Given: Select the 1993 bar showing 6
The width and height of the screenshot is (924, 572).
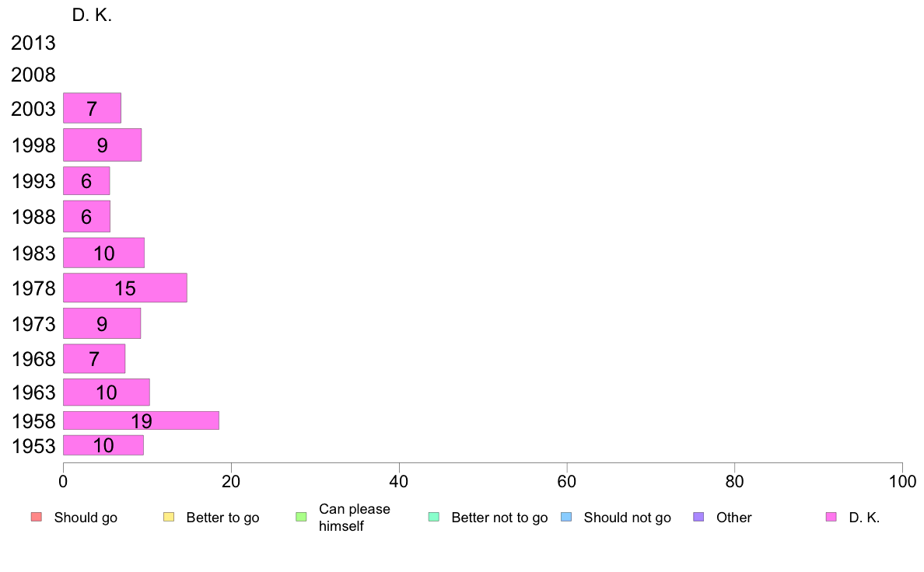Looking at the screenshot, I should (86, 181).
